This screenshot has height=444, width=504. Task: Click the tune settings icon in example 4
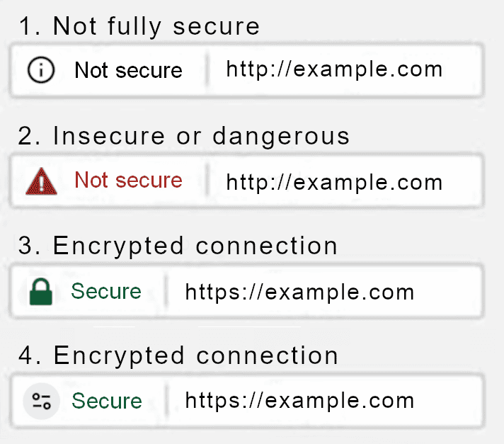39,402
